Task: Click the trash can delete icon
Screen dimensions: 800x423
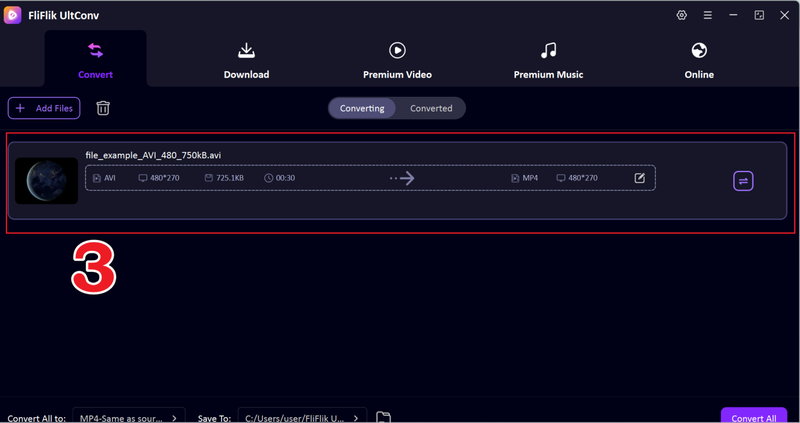Action: point(103,108)
